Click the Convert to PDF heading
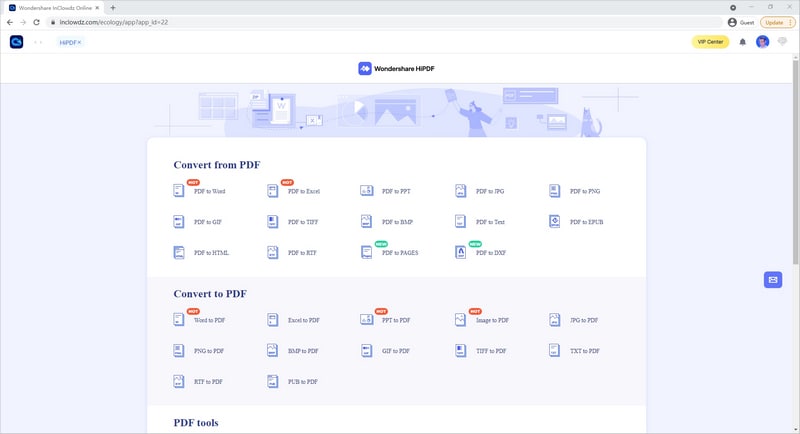 [210, 294]
